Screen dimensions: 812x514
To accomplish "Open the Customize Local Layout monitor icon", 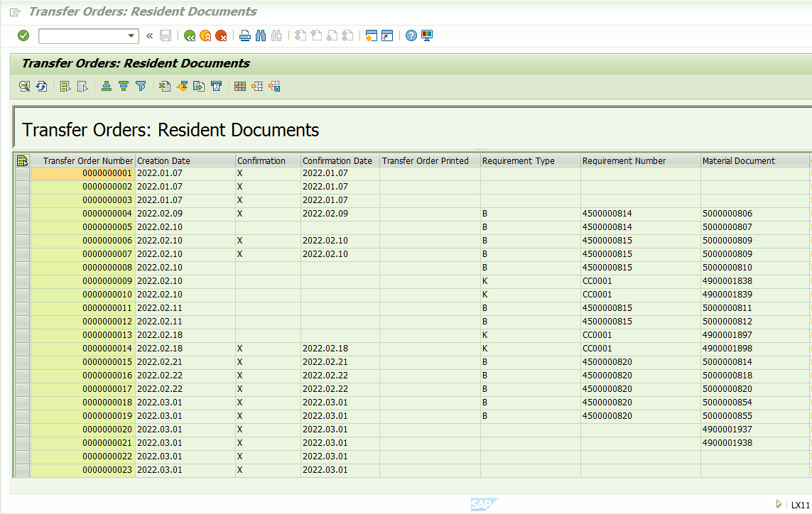I will point(427,35).
